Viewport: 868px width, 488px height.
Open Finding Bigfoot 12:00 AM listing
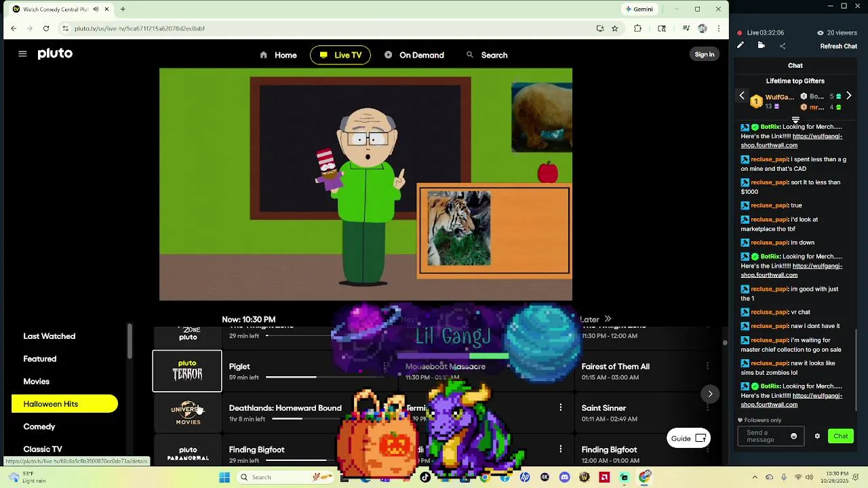609,449
